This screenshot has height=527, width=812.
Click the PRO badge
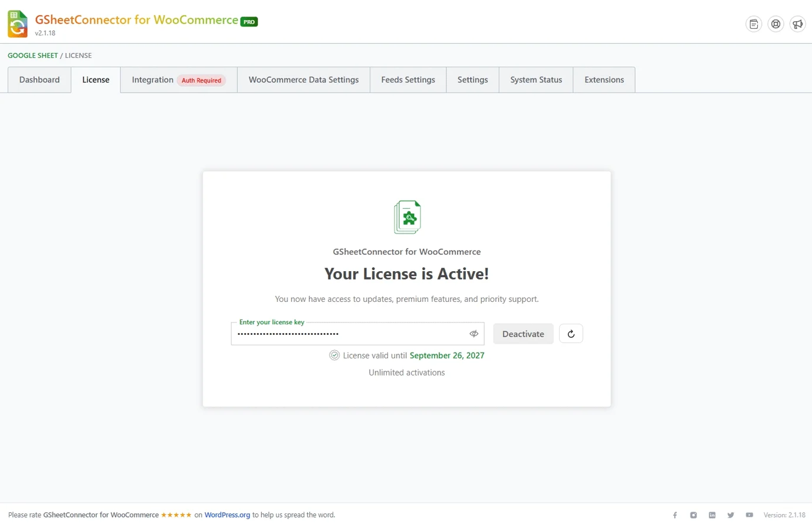pyautogui.click(x=249, y=22)
